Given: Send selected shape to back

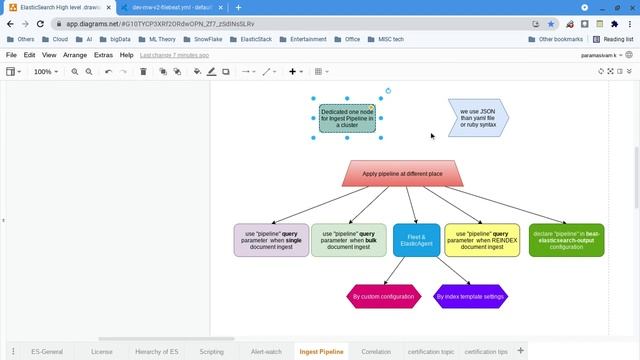Looking at the screenshot, I should [x=177, y=72].
